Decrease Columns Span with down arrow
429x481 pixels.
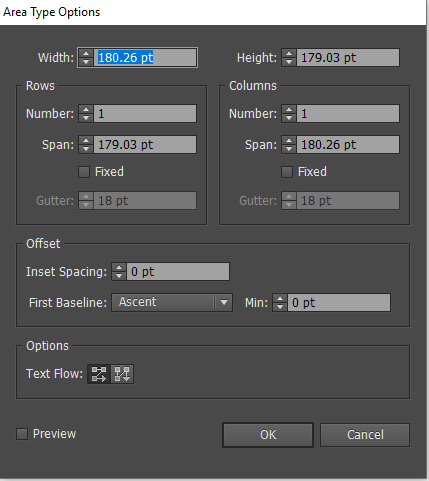(289, 149)
